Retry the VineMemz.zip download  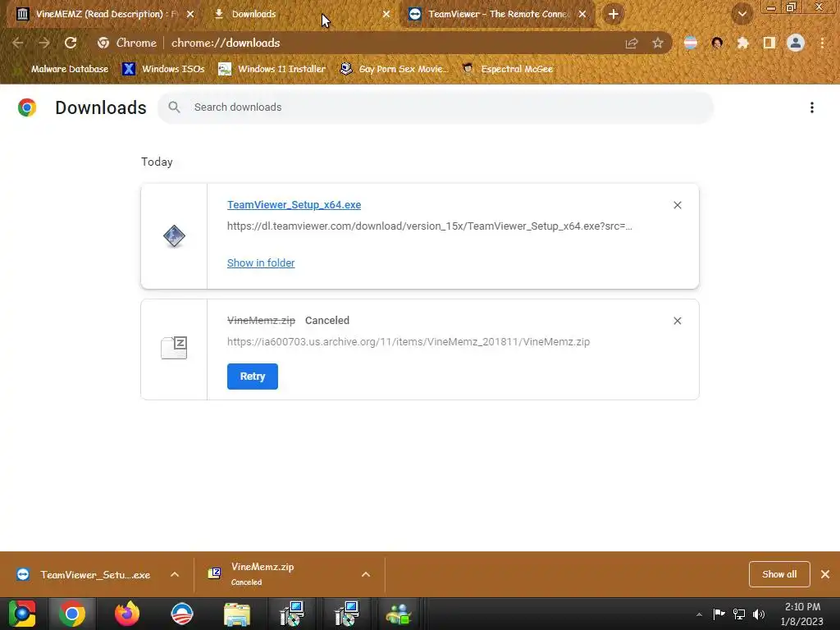[253, 376]
